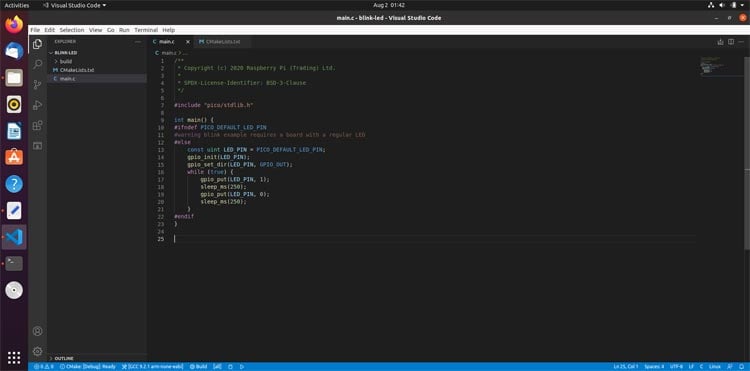Split the editor to the right
This screenshot has height=371, width=750.
pyautogui.click(x=731, y=42)
